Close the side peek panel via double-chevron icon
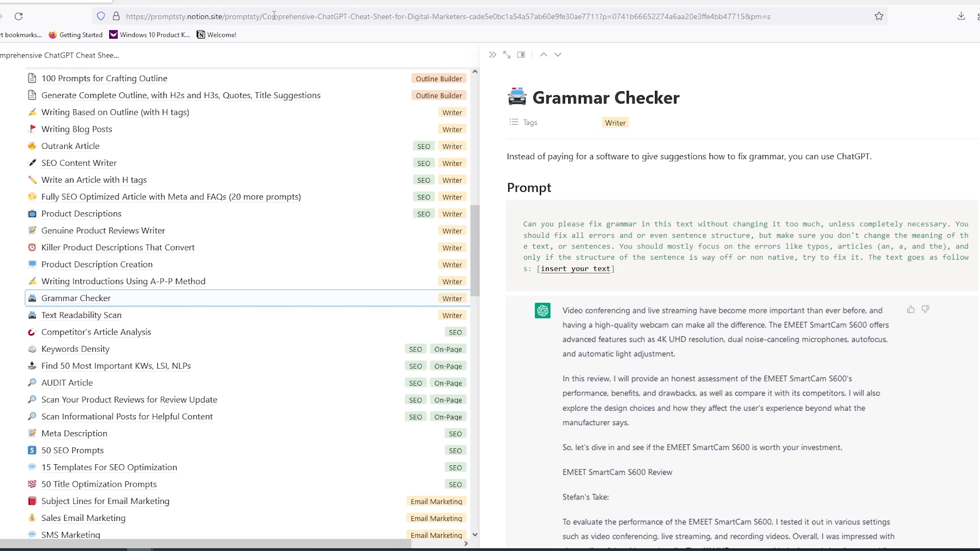Viewport: 980px width, 551px height. pyautogui.click(x=492, y=54)
